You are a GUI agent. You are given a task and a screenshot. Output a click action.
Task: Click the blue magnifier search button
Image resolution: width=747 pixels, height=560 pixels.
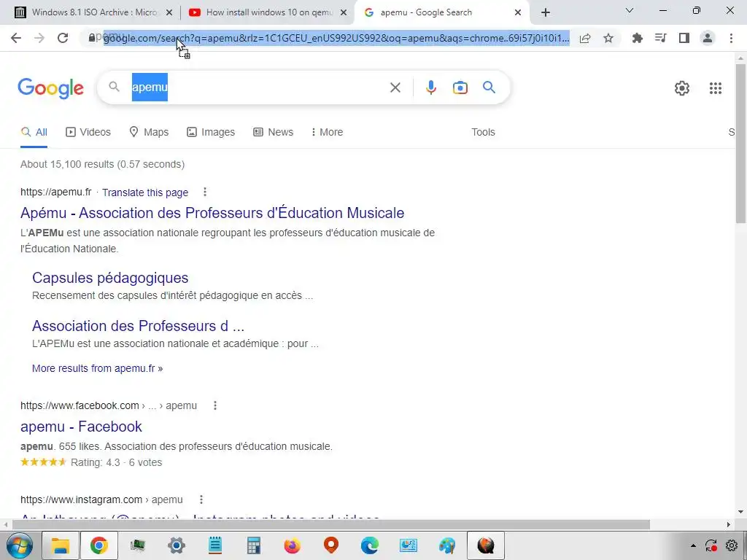489,87
